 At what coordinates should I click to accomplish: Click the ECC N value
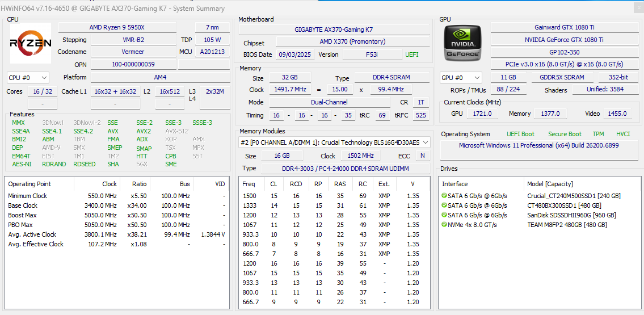click(423, 156)
